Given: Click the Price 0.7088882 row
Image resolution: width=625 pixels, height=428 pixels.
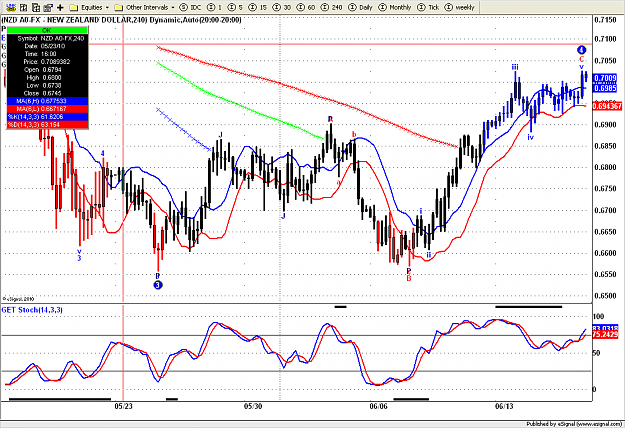Looking at the screenshot, I should (x=47, y=62).
